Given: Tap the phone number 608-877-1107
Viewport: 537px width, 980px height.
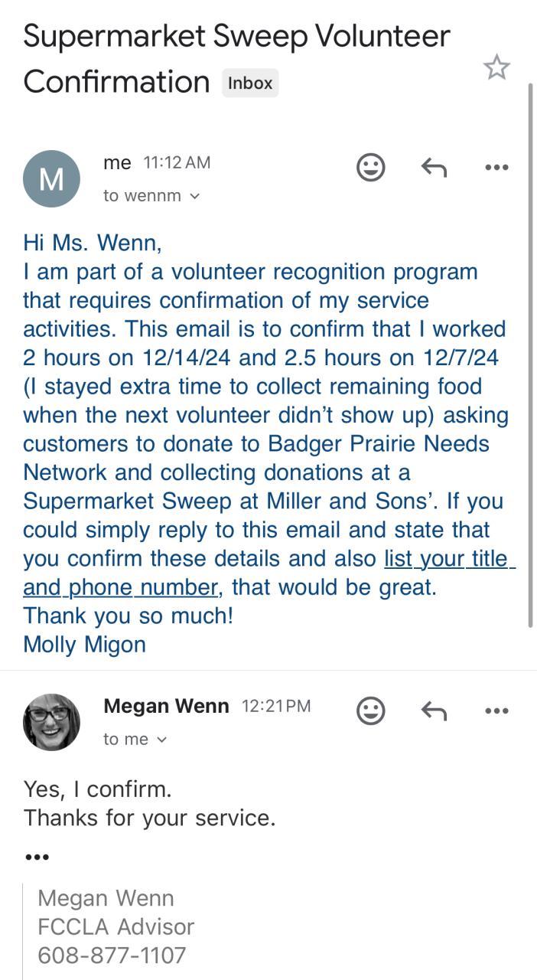Looking at the screenshot, I should (112, 955).
